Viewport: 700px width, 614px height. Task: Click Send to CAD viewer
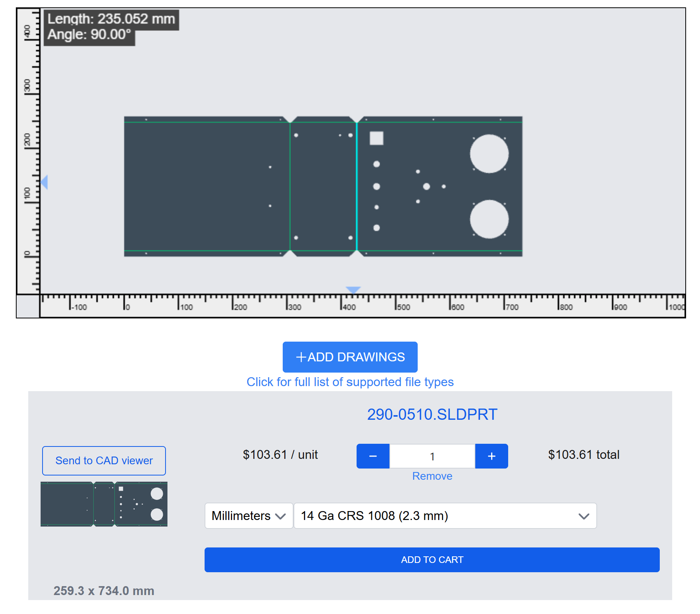(x=104, y=460)
